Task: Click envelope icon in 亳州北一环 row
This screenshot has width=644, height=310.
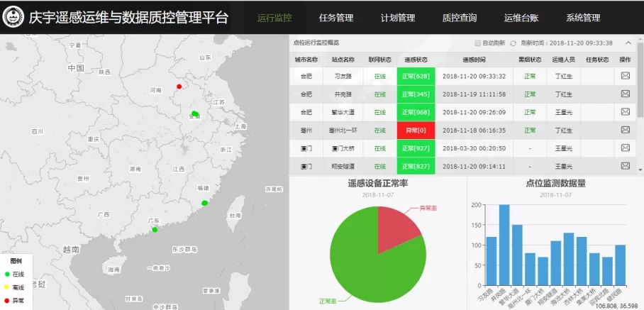Action: click(x=625, y=130)
